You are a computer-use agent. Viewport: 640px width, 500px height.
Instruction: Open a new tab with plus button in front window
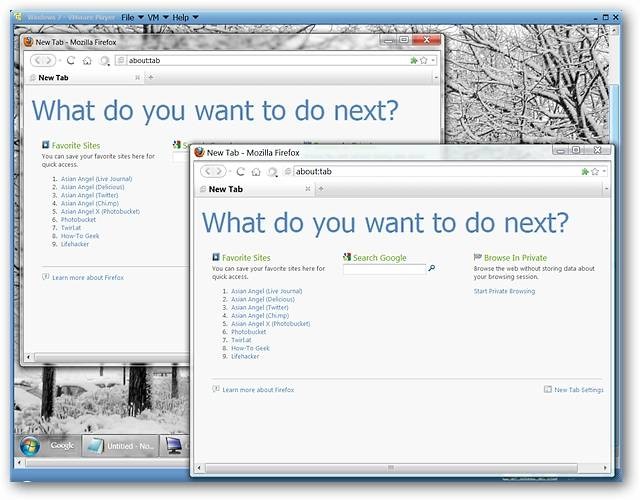[321, 189]
